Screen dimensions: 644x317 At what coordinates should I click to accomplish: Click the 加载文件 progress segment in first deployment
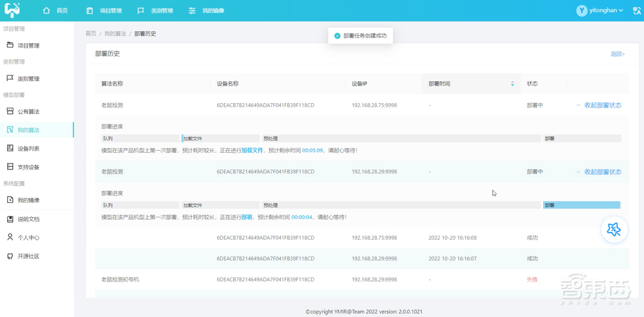[220, 139]
